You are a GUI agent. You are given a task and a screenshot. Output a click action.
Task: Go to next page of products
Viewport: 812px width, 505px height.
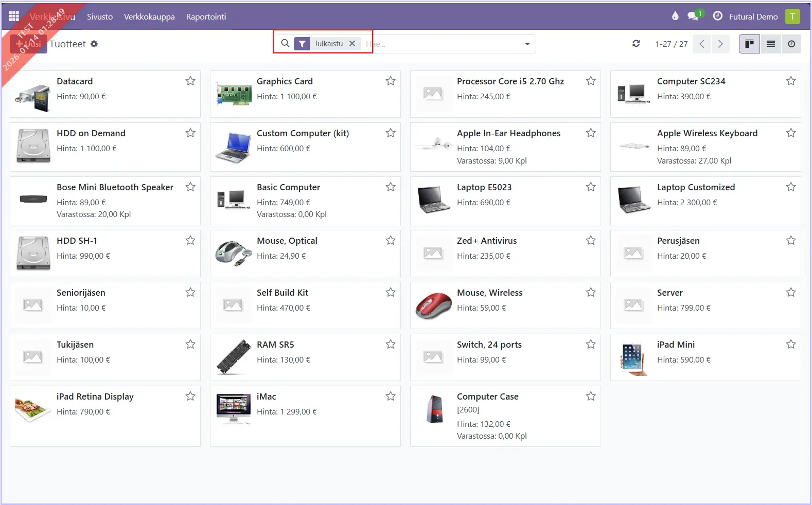click(x=720, y=44)
